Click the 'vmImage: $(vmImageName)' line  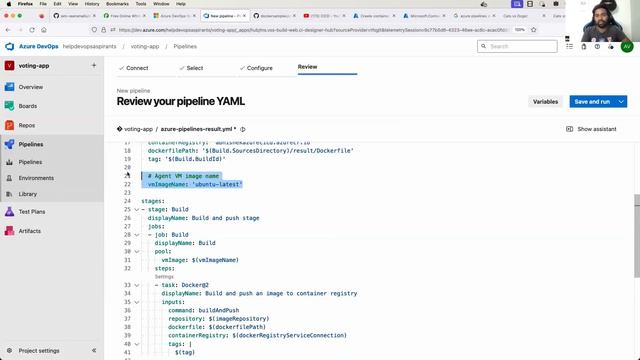click(x=200, y=260)
